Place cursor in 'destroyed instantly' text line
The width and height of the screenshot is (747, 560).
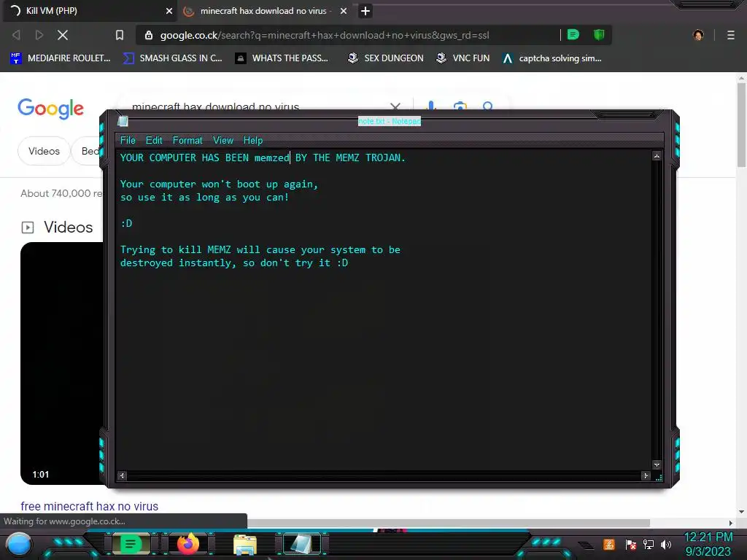tap(234, 262)
